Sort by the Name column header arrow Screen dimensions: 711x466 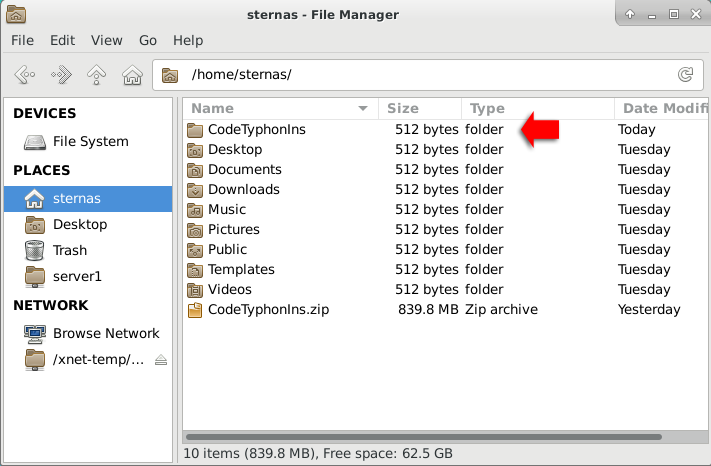point(363,108)
